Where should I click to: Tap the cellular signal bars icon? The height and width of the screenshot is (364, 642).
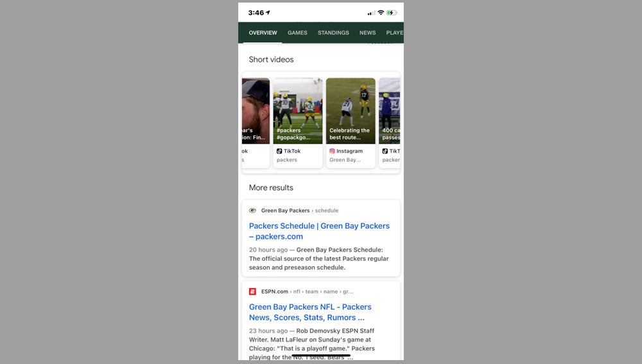(371, 13)
